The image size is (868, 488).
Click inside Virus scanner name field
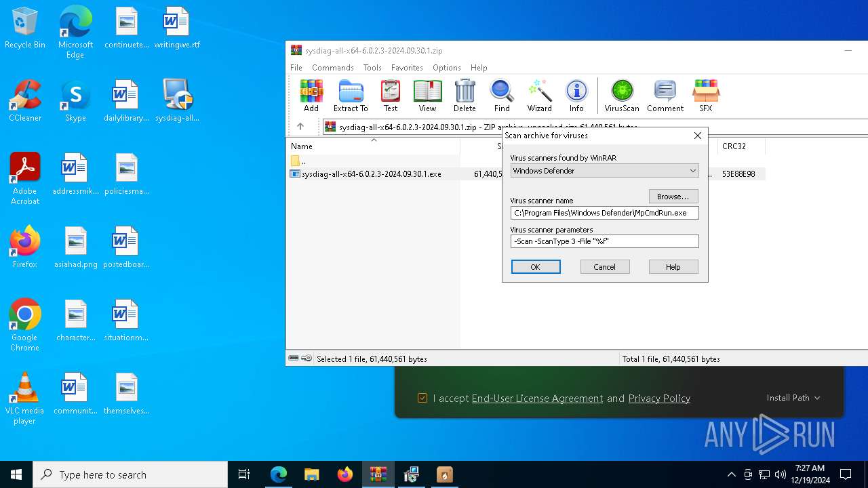click(x=604, y=213)
